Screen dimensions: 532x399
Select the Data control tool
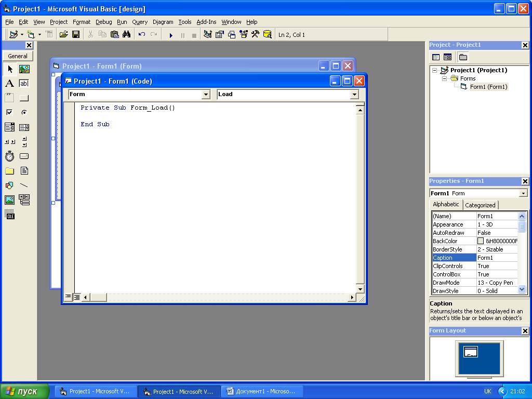pyautogui.click(x=24, y=200)
